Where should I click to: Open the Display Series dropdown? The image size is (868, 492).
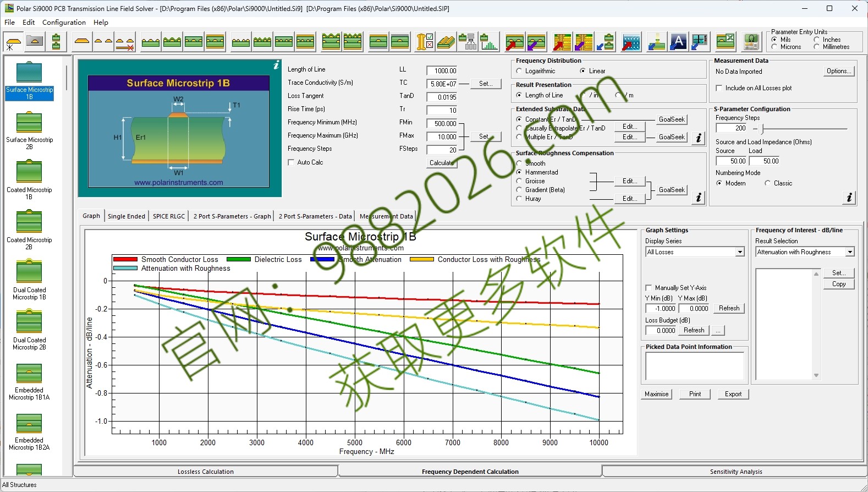pyautogui.click(x=740, y=252)
